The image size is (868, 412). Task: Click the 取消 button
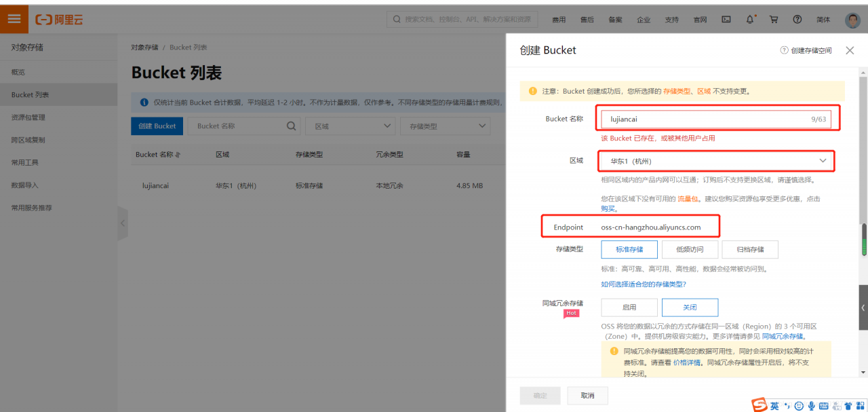[587, 395]
